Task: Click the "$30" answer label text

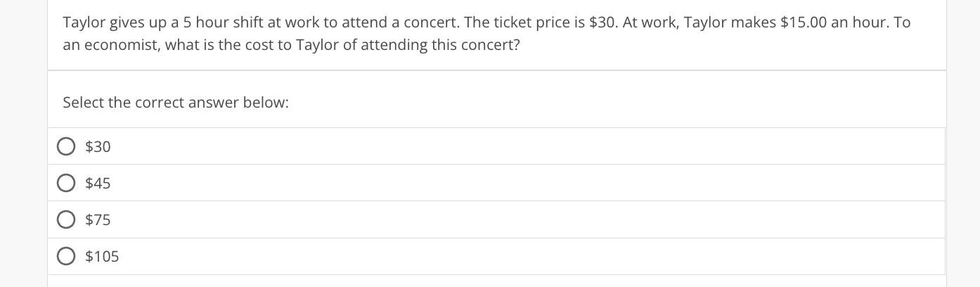Action: 98,146
